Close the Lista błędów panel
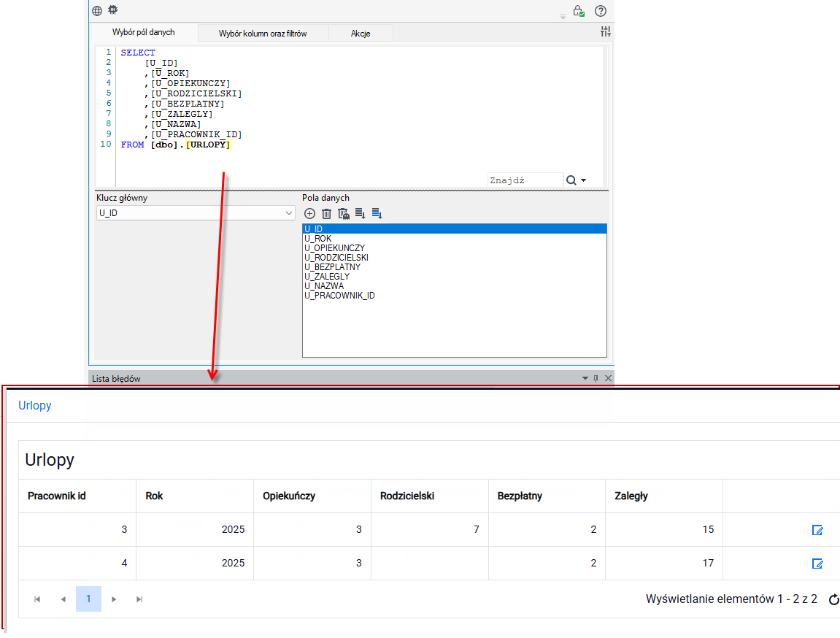The height and width of the screenshot is (638, 840). [x=608, y=378]
